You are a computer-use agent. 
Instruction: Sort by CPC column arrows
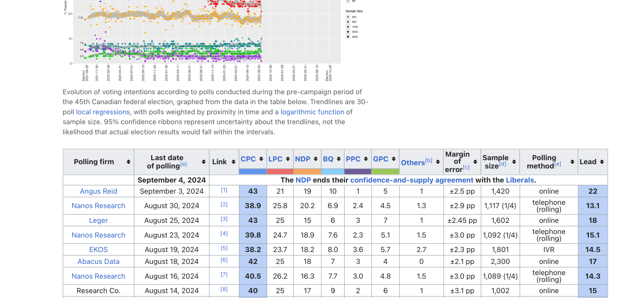click(x=261, y=159)
